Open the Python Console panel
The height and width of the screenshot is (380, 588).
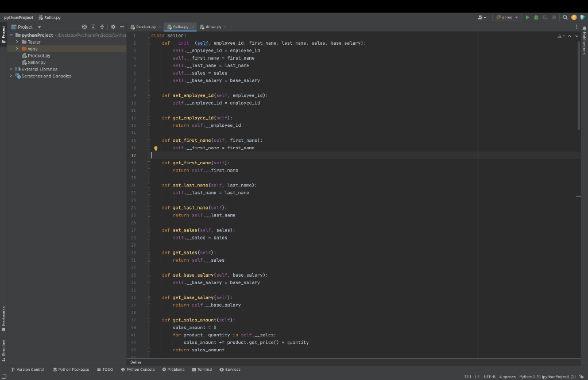point(137,369)
